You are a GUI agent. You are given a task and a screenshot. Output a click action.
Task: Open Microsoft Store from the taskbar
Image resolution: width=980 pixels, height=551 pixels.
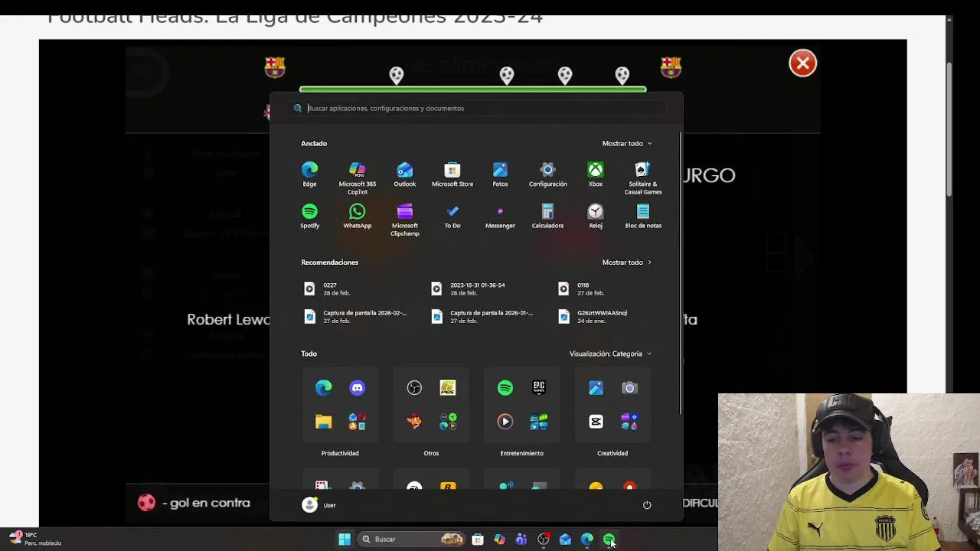click(478, 540)
